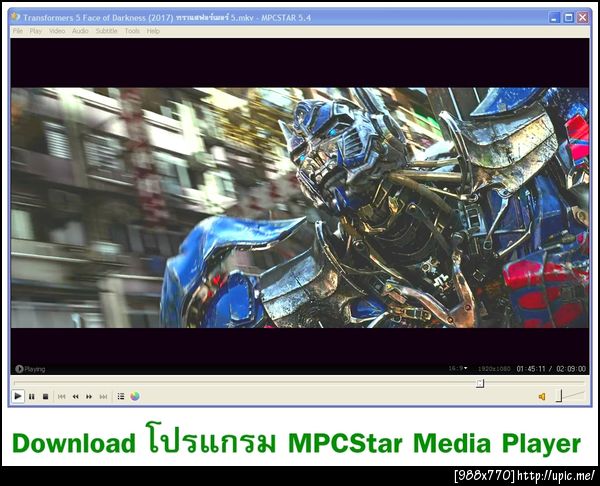Adjust the volume slider handle

pyautogui.click(x=559, y=396)
